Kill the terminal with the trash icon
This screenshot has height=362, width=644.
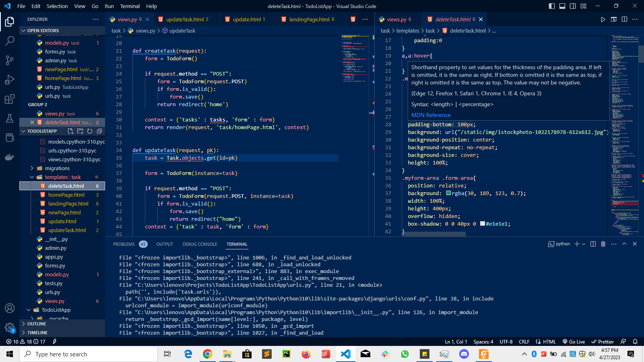tap(603, 244)
